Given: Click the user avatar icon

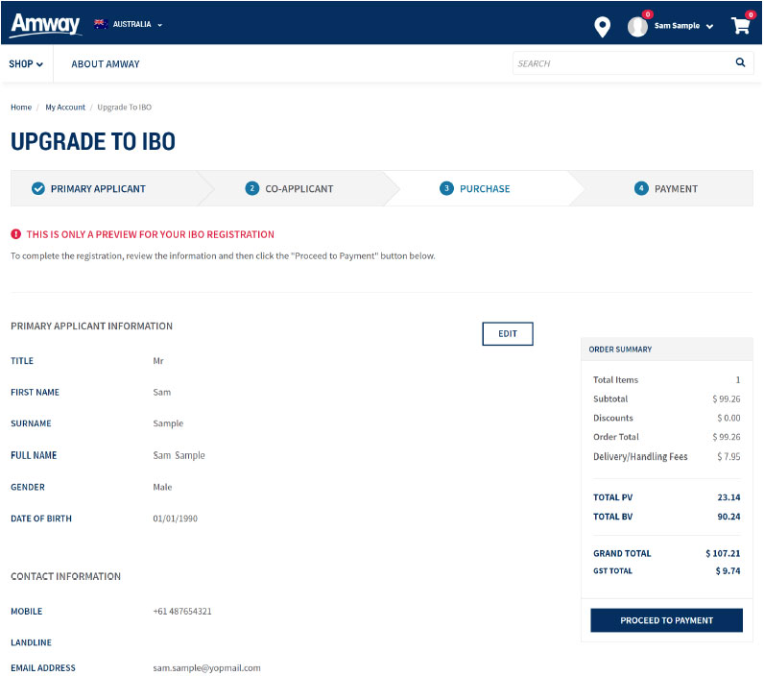Looking at the screenshot, I should click(x=637, y=26).
